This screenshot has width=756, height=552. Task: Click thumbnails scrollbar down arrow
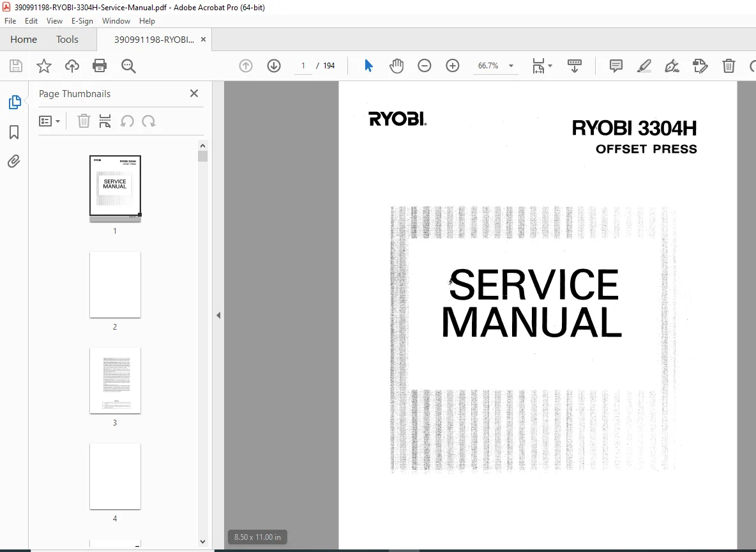coord(202,542)
